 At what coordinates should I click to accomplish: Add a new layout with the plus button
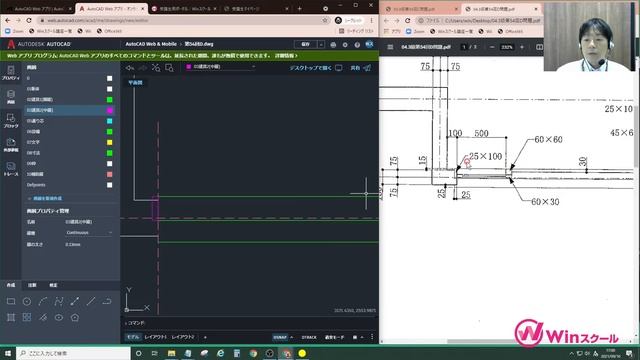point(205,337)
